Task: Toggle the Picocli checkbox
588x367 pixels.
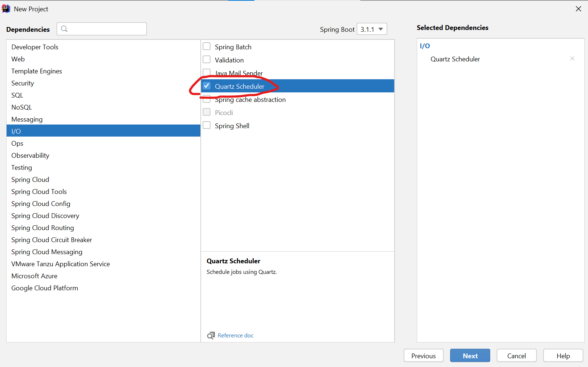Action: point(207,112)
